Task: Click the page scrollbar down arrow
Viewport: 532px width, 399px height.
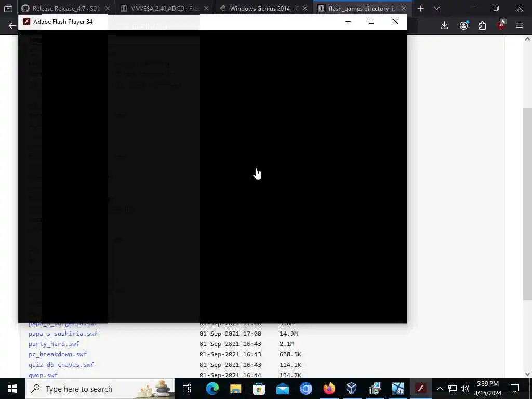Action: click(x=527, y=374)
